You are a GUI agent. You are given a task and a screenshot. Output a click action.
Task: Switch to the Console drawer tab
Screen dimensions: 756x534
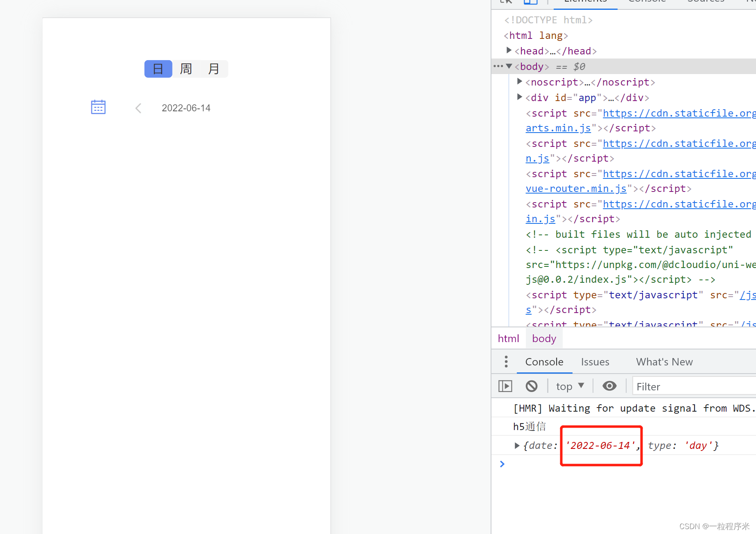click(544, 362)
